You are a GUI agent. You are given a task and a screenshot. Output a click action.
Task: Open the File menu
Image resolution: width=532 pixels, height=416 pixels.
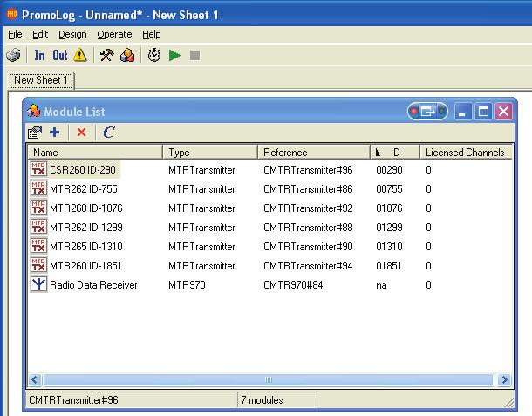coord(15,34)
